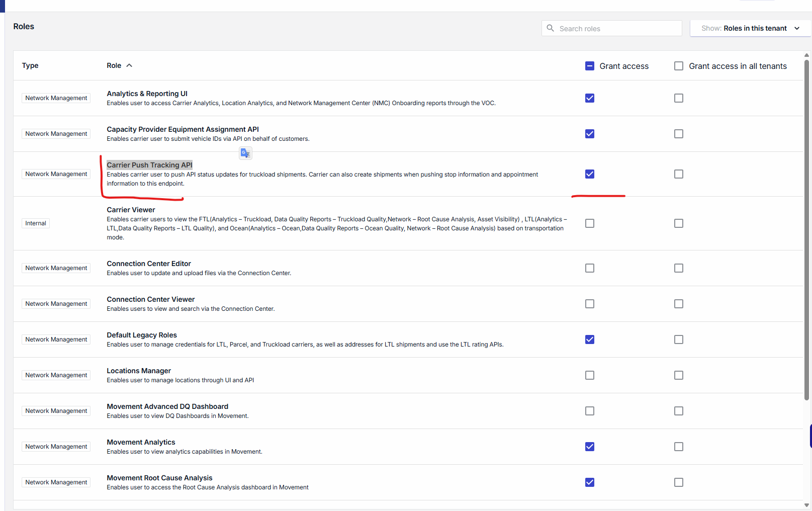Click the vertical scrollbar thumb
Viewport: 812px width, 511px height.
pos(806,230)
